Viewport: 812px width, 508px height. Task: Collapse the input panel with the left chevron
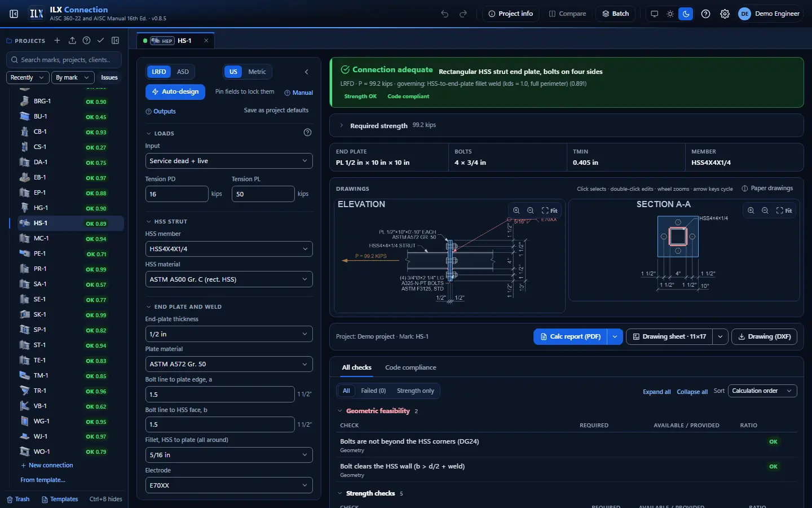(307, 72)
